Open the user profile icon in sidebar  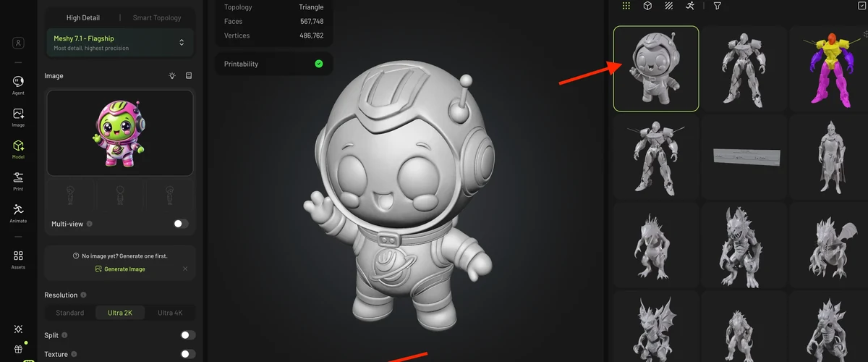[x=18, y=43]
